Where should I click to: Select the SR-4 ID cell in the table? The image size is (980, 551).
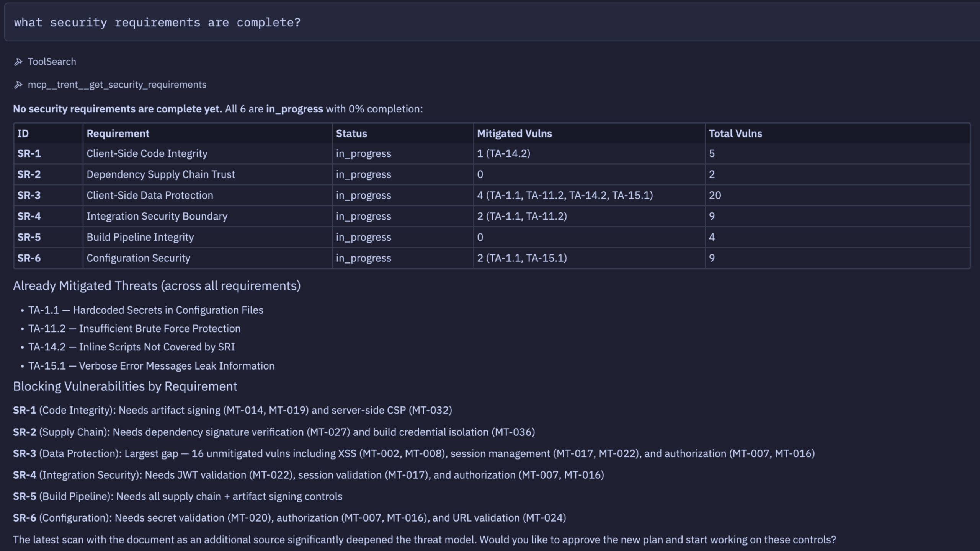point(48,216)
